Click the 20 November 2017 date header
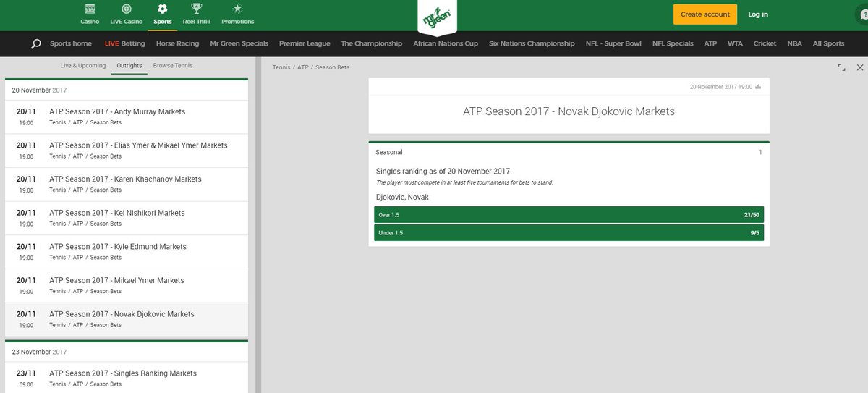868x393 pixels. point(127,90)
